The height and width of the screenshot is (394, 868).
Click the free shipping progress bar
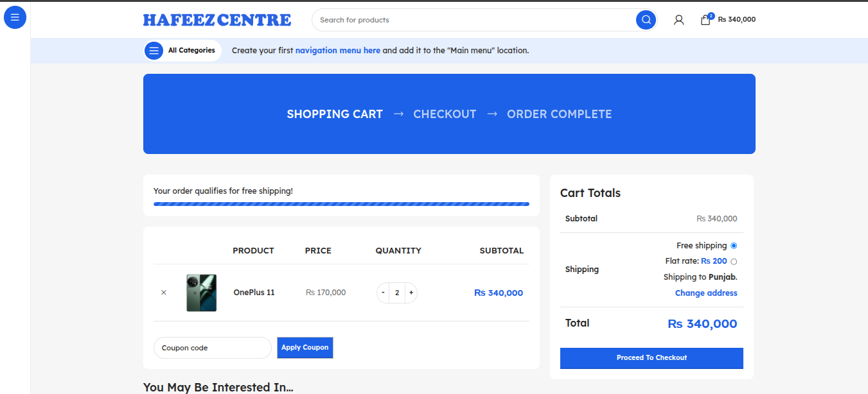pyautogui.click(x=341, y=204)
